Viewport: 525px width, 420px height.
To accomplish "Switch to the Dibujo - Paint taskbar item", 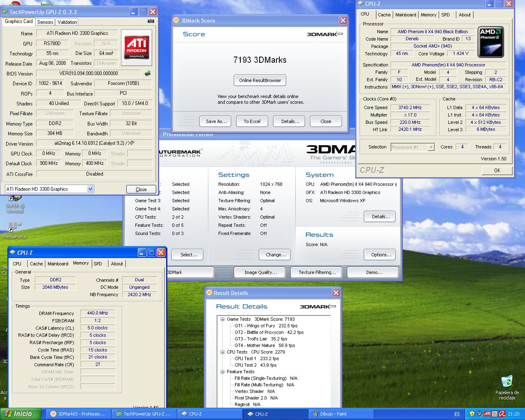I will [340, 414].
